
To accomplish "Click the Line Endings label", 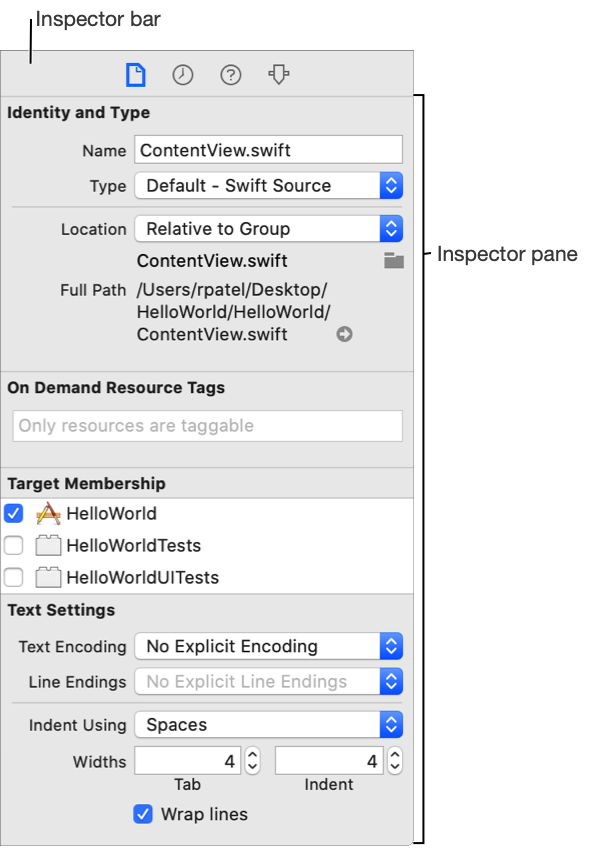I will pyautogui.click(x=77, y=681).
